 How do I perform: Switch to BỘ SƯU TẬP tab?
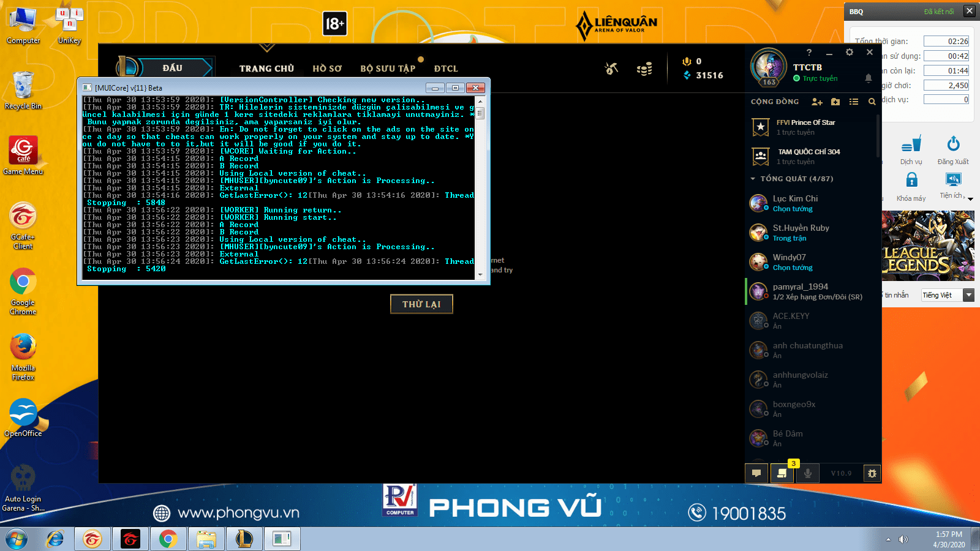tap(388, 69)
